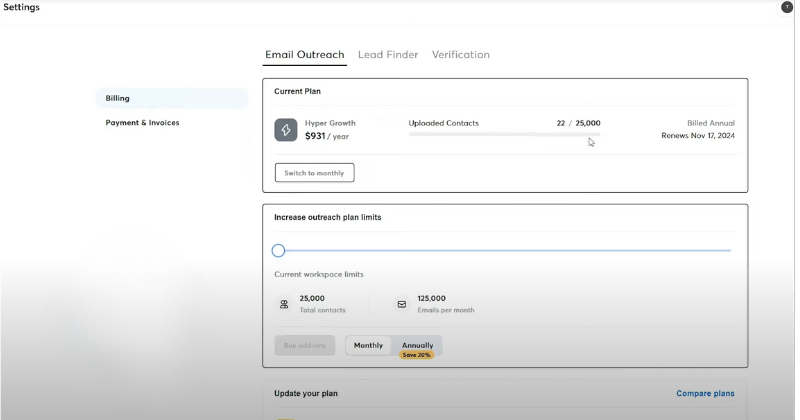Open the Lead Finder tab
The image size is (800, 420).
(x=388, y=55)
